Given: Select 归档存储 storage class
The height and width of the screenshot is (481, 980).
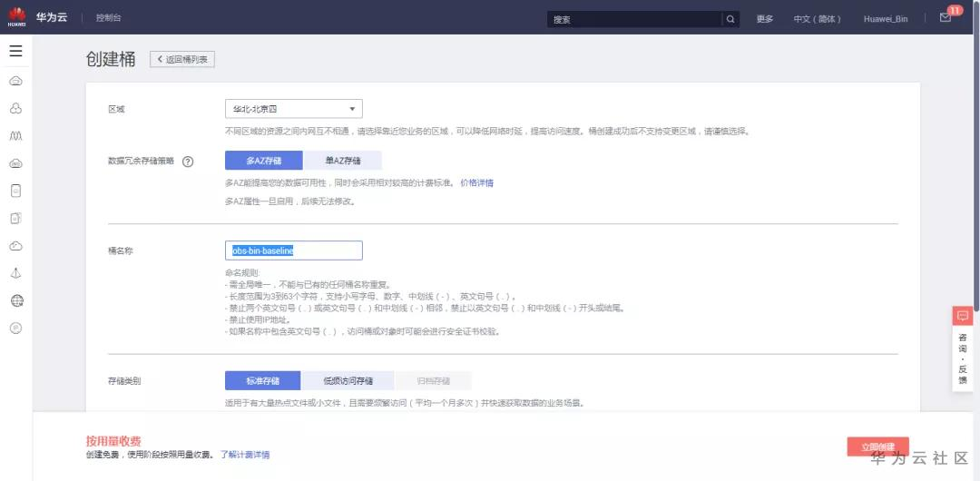Looking at the screenshot, I should [433, 381].
